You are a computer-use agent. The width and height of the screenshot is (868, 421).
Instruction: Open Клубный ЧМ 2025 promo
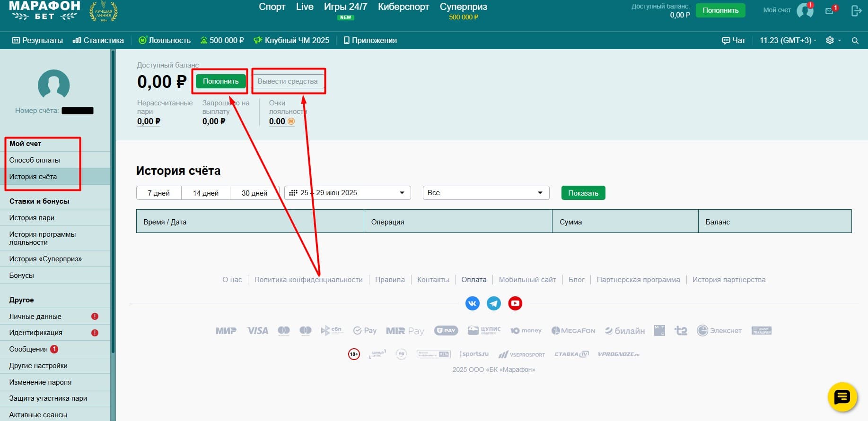pyautogui.click(x=291, y=41)
